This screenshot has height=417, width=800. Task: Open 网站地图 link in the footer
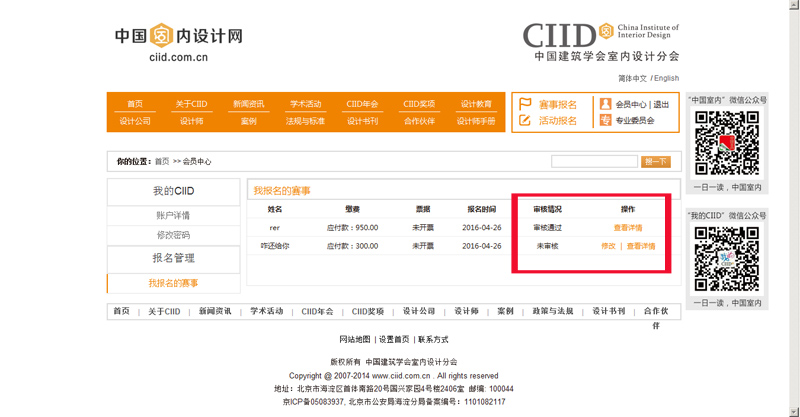coord(355,340)
